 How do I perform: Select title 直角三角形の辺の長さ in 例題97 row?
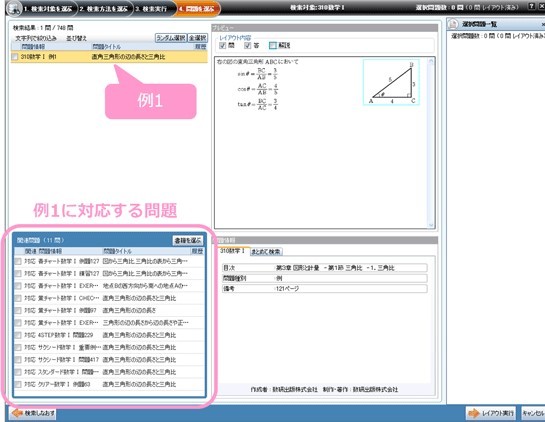(x=129, y=310)
